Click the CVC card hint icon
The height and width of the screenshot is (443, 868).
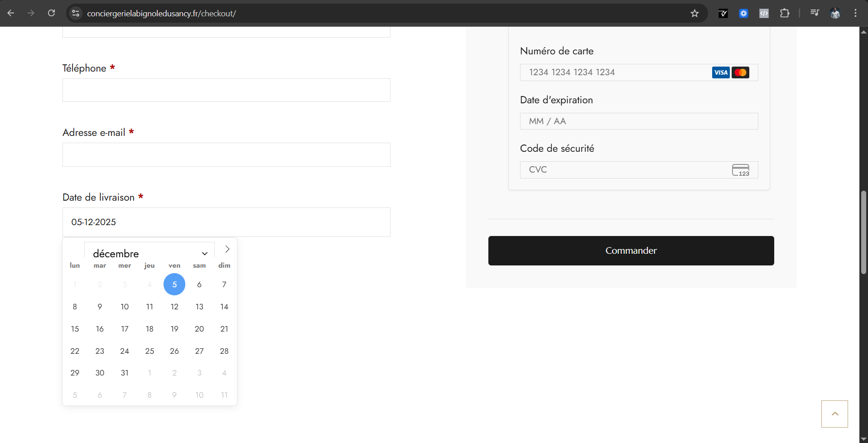coord(741,170)
